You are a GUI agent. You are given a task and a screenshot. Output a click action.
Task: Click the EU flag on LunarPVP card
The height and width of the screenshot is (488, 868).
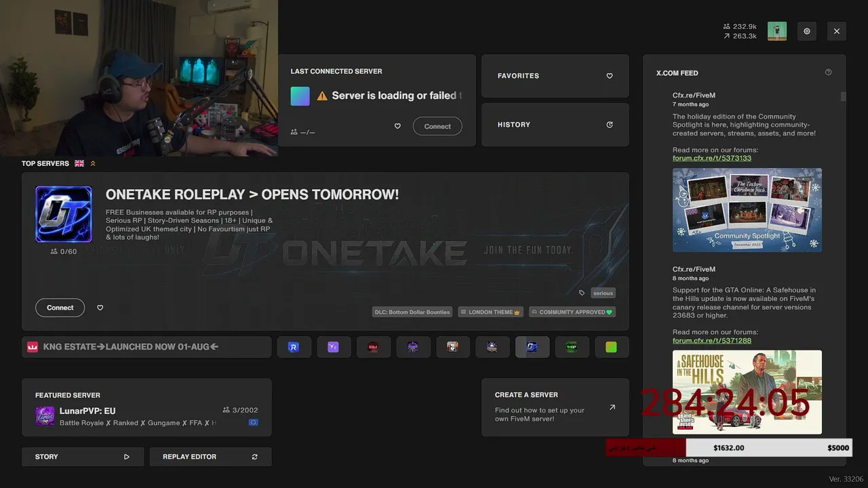coord(253,422)
